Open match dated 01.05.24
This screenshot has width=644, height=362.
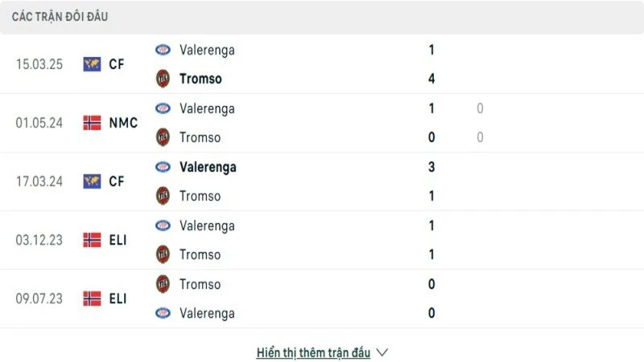(x=39, y=123)
